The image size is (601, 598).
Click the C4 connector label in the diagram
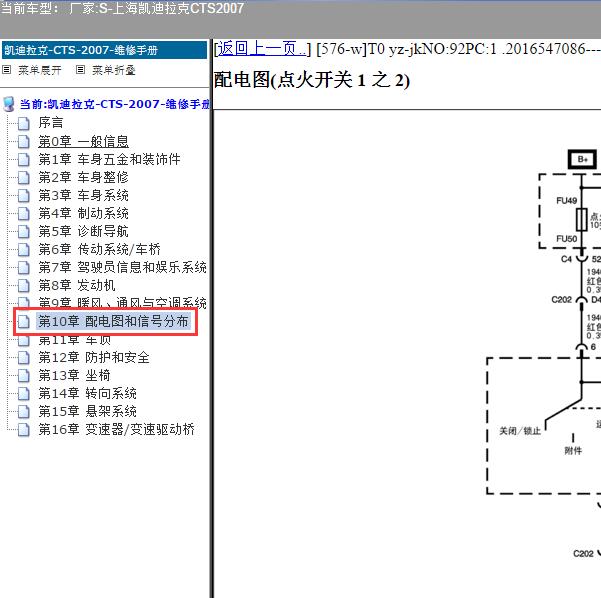tap(566, 259)
